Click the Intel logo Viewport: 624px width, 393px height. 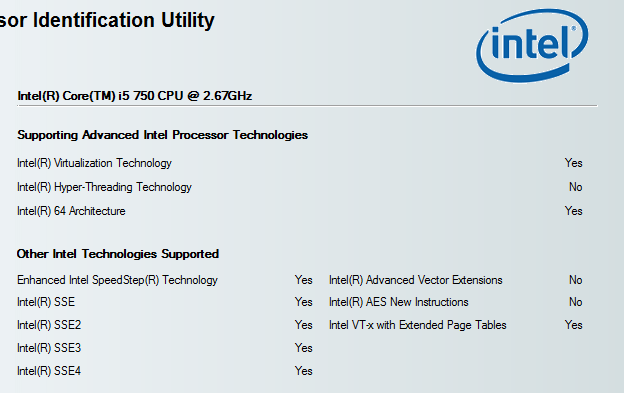(532, 45)
